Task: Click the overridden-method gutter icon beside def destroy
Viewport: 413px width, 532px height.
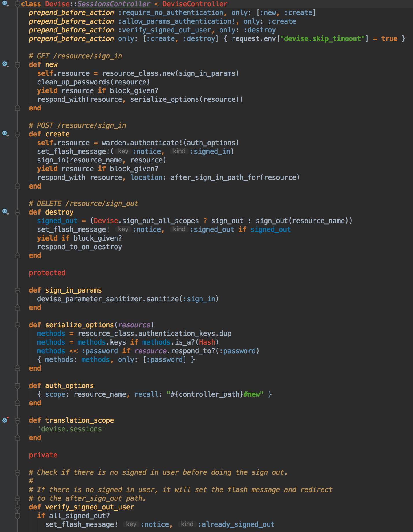Action: [x=6, y=212]
